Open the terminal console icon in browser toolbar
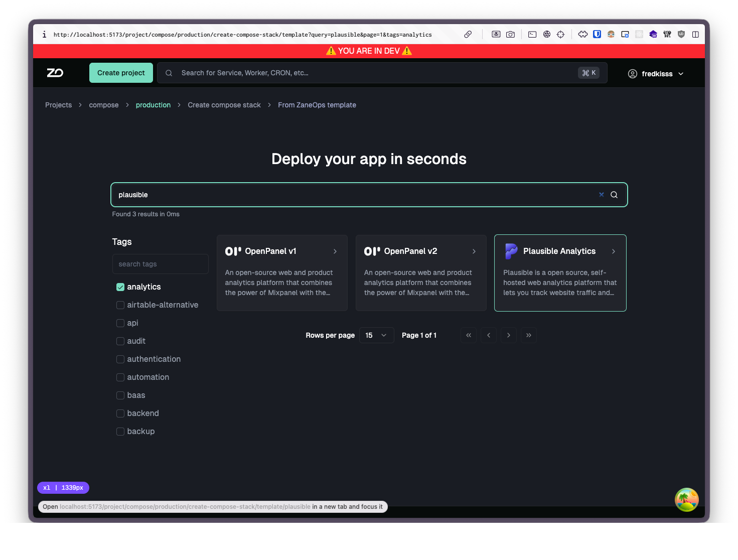 (532, 35)
